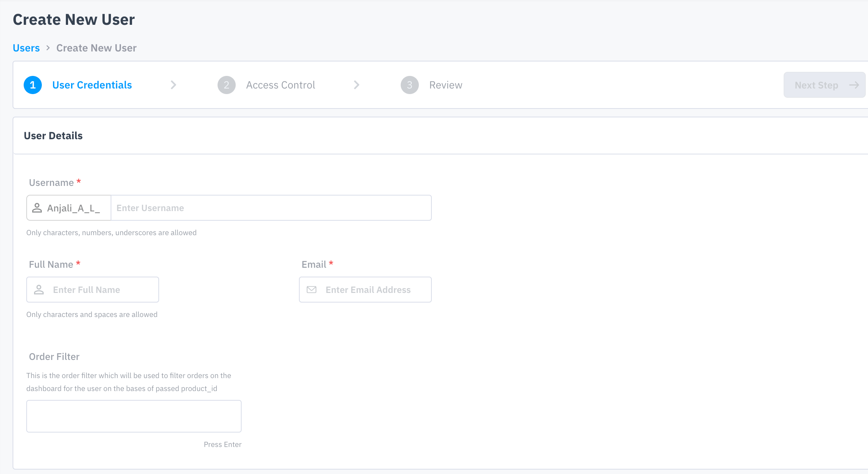Screen dimensions: 868x474
Task: Click the arrow icon on Next Step
Action: pos(854,85)
